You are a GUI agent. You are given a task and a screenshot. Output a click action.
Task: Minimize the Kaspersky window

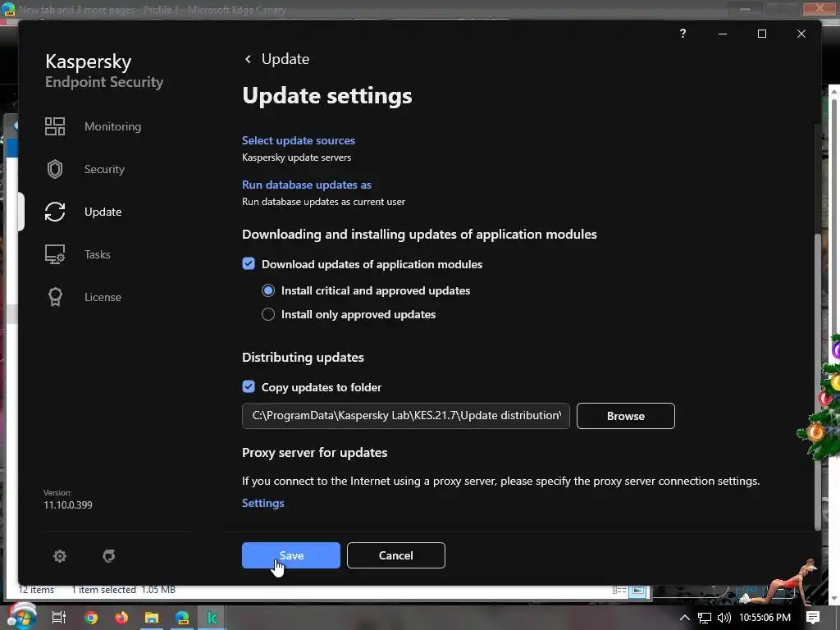pos(723,34)
